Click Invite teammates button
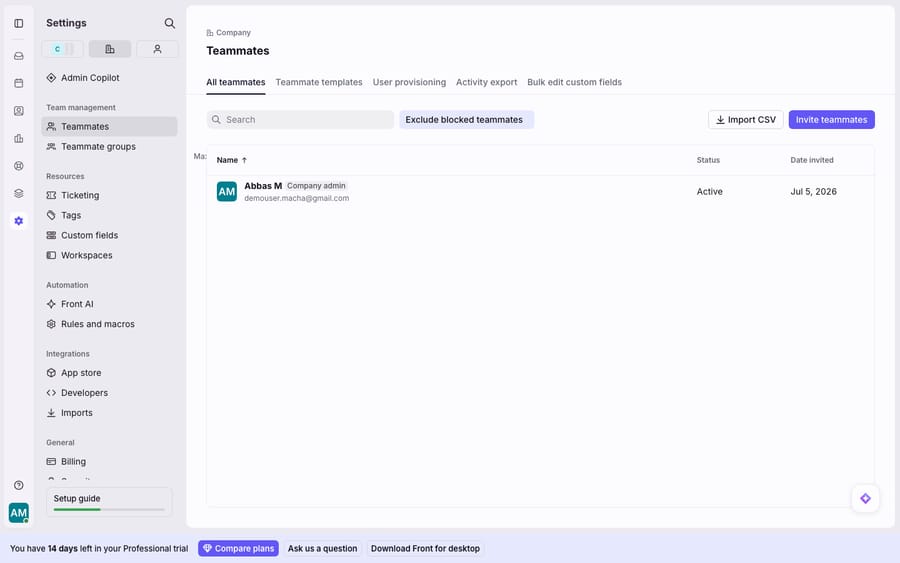The image size is (900, 563). (x=832, y=119)
